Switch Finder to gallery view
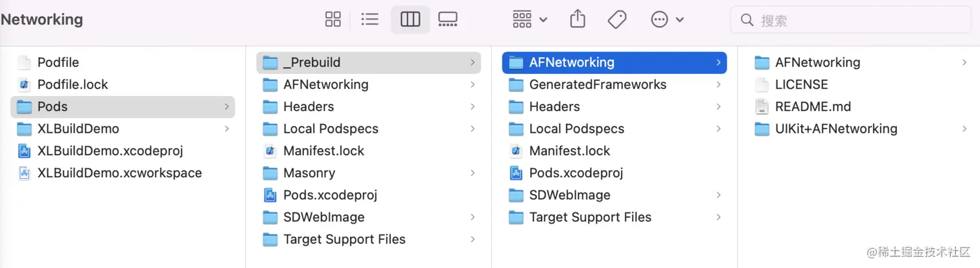The width and height of the screenshot is (980, 268). [x=448, y=19]
